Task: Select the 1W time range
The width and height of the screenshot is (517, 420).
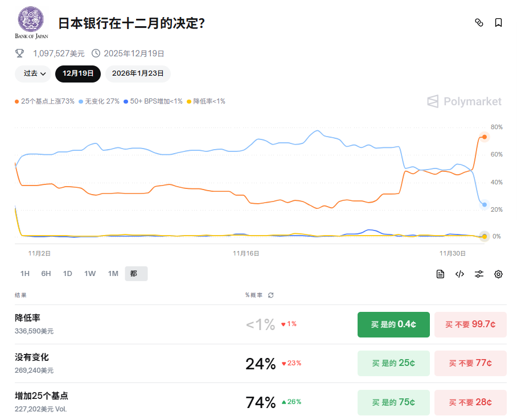Action: pyautogui.click(x=89, y=274)
